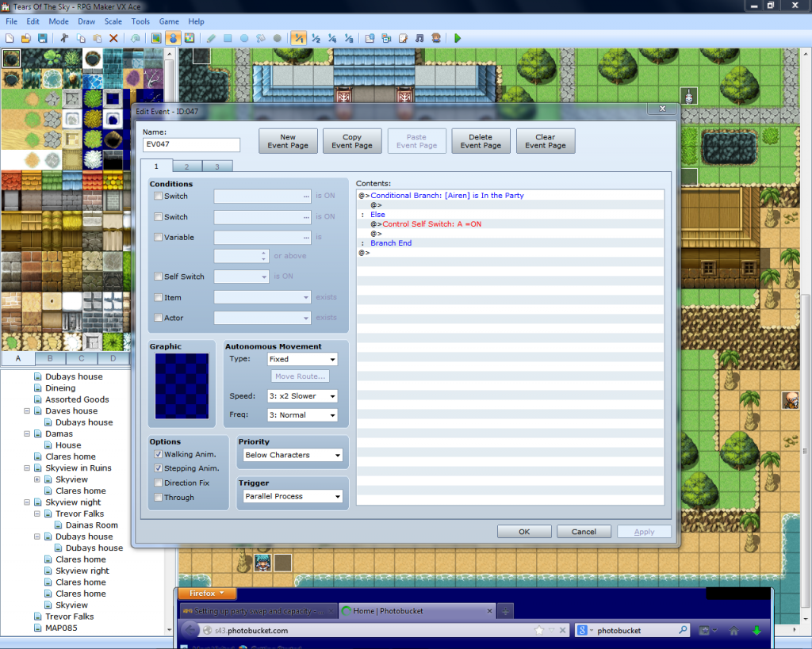
Task: Click the blue Graphic preview box
Action: point(182,386)
